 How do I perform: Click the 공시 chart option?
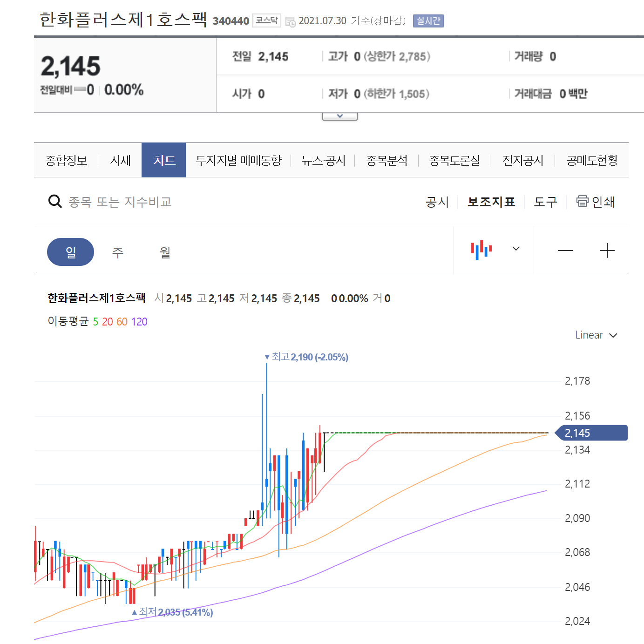tap(437, 202)
